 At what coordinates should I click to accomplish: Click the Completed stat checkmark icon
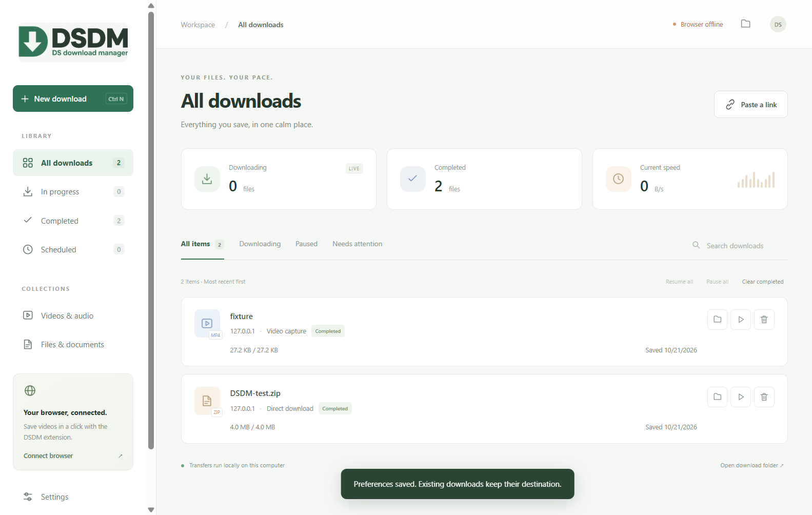pos(413,179)
